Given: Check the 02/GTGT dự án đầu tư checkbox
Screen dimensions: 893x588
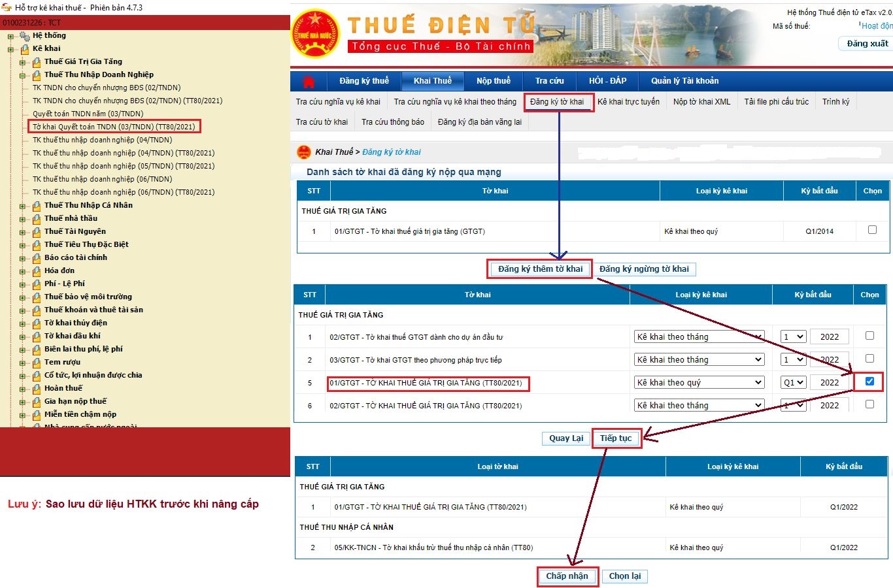Looking at the screenshot, I should tap(869, 336).
